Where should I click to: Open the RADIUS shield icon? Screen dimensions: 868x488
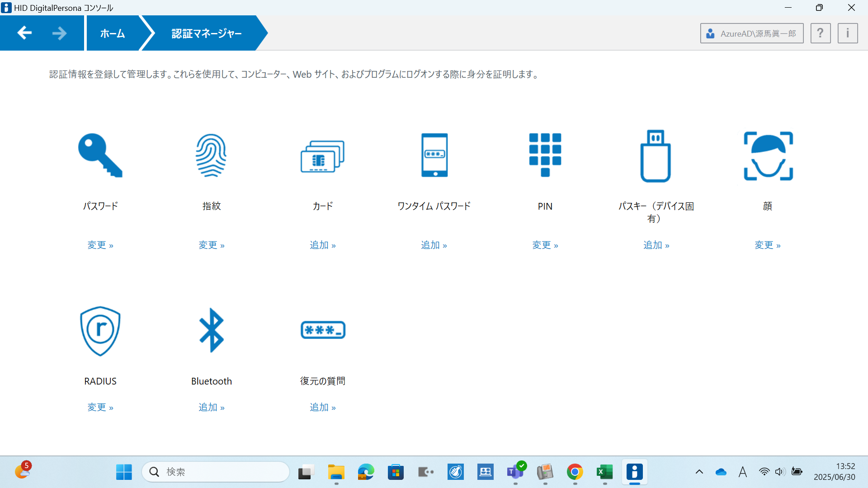tap(100, 331)
